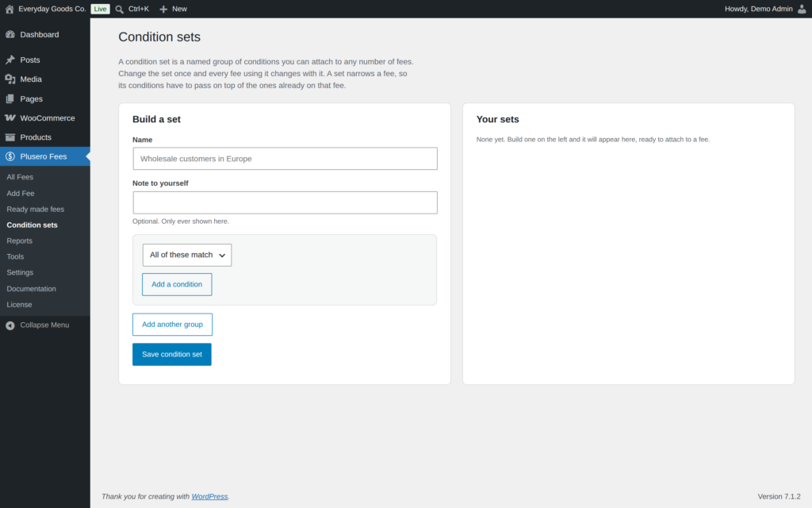Click the 'Your sets' heading
The height and width of the screenshot is (508, 812).
pyautogui.click(x=497, y=119)
